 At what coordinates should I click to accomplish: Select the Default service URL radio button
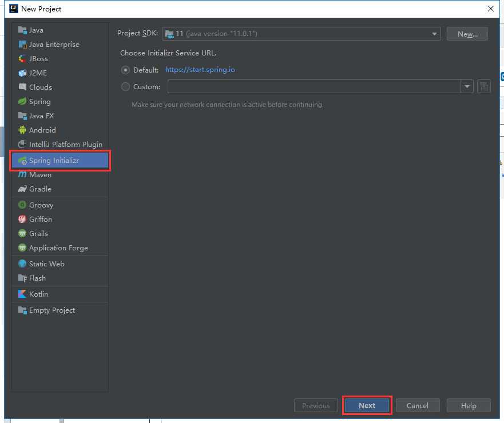pyautogui.click(x=125, y=70)
